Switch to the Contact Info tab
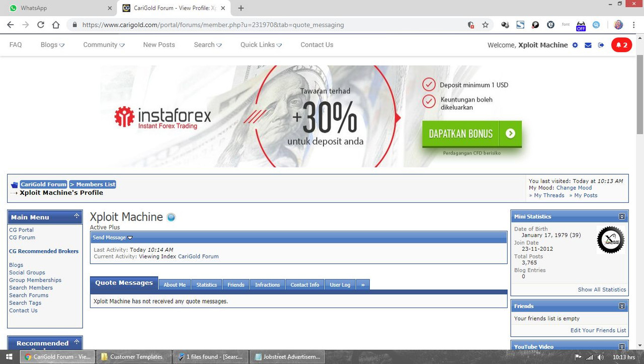 (x=305, y=284)
